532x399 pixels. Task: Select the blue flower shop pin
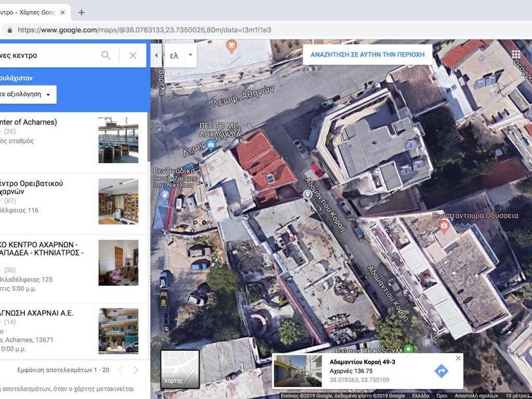210,145
